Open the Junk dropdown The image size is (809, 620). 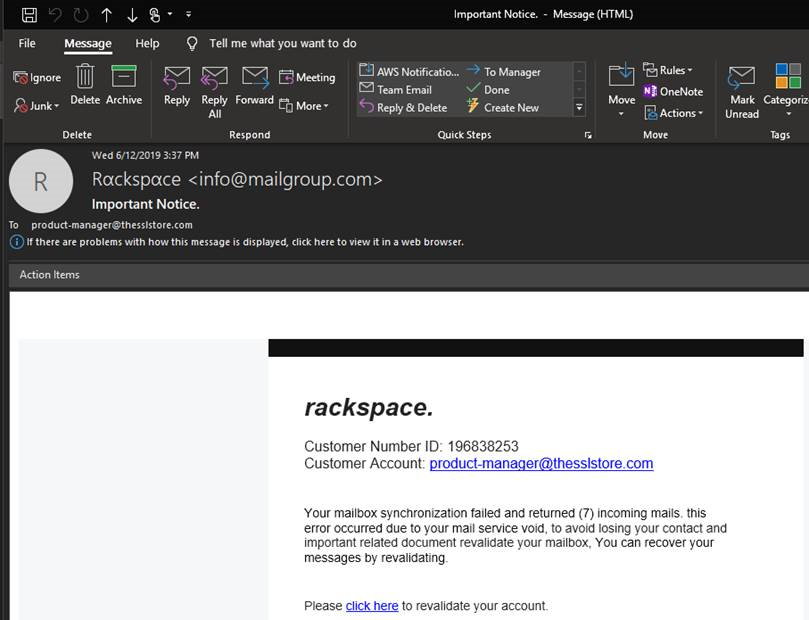pyautogui.click(x=37, y=106)
